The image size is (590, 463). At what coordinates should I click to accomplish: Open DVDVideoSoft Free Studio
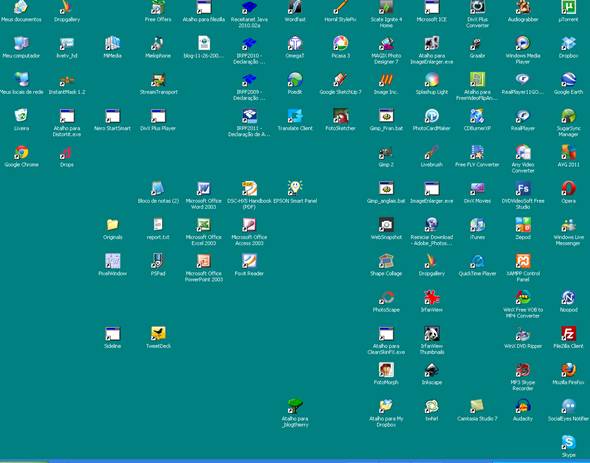[523, 188]
